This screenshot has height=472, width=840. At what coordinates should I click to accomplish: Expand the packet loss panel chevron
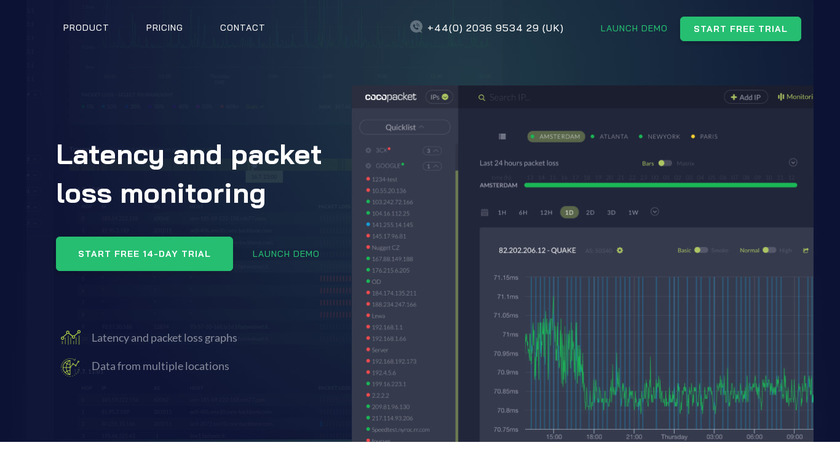tap(793, 162)
